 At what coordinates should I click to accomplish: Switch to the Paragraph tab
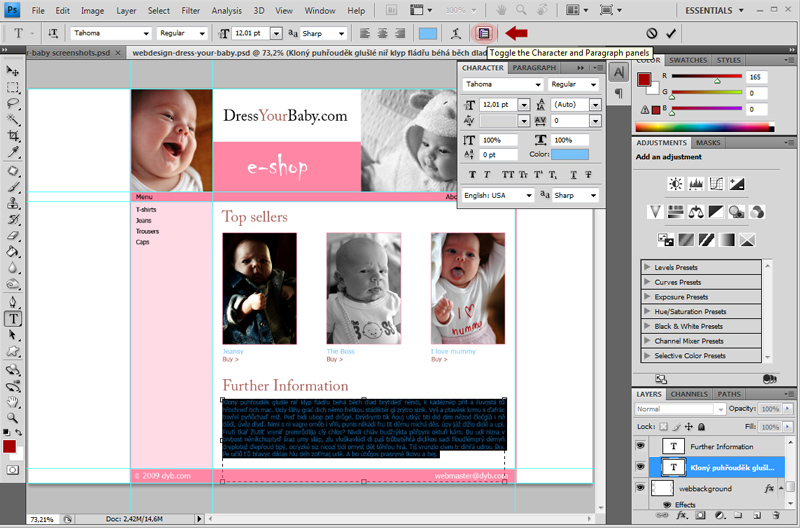[535, 67]
